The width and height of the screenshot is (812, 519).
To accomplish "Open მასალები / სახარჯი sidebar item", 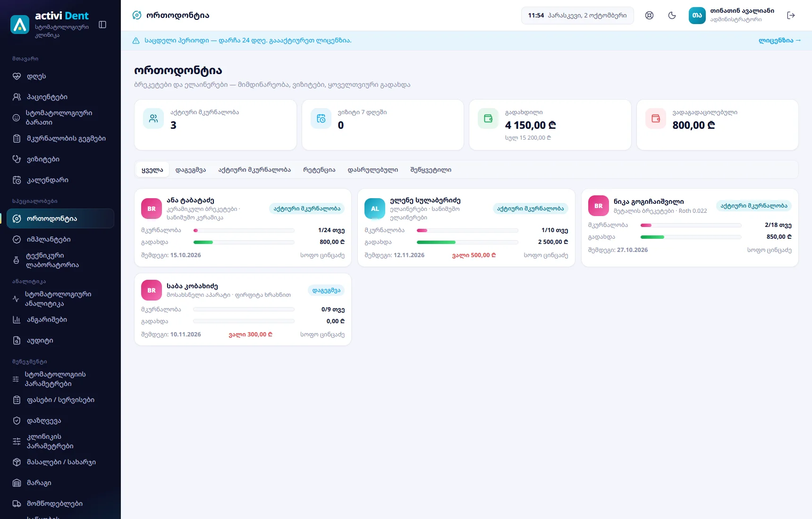I will (60, 462).
